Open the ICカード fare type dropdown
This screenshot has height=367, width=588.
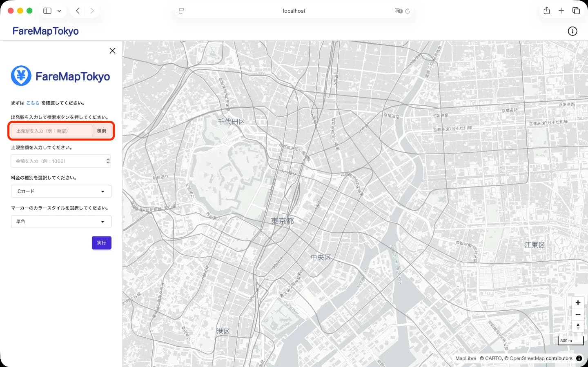(60, 191)
